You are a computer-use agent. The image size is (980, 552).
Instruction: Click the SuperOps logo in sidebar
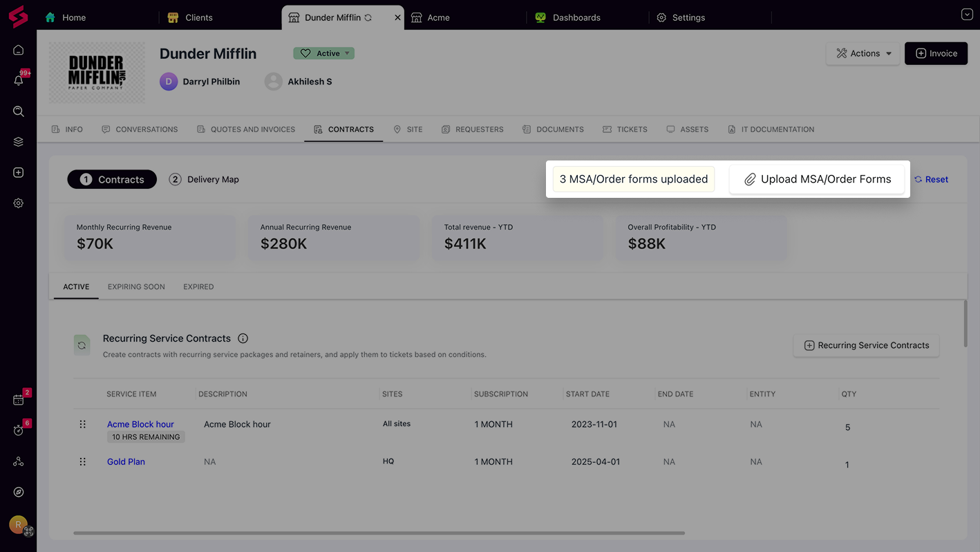pyautogui.click(x=18, y=17)
